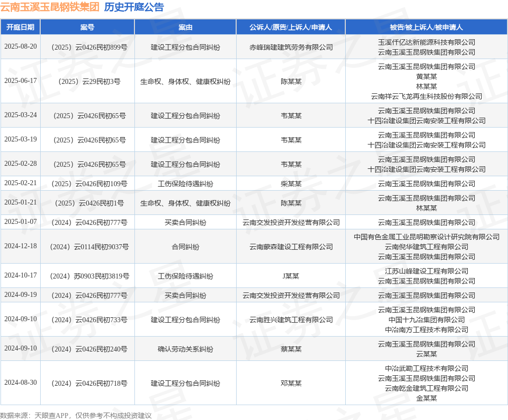
Task: Click defendant 中国十九冶集团有限公司
Action: (x=426, y=320)
